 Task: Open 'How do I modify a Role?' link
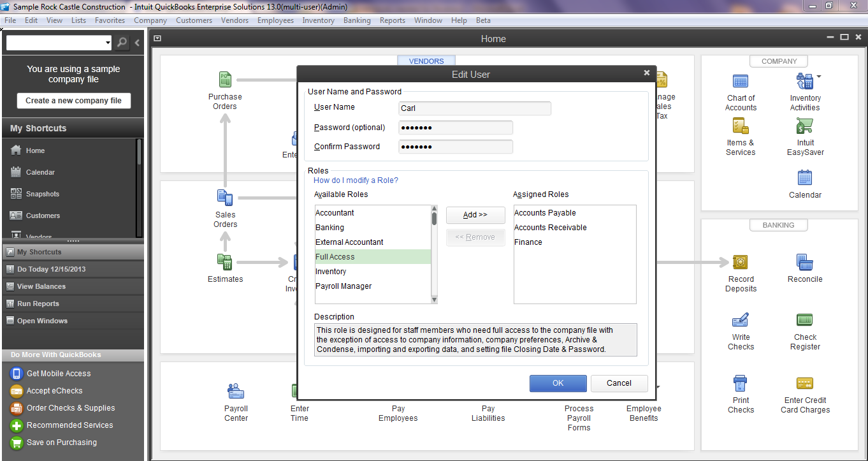coord(356,180)
